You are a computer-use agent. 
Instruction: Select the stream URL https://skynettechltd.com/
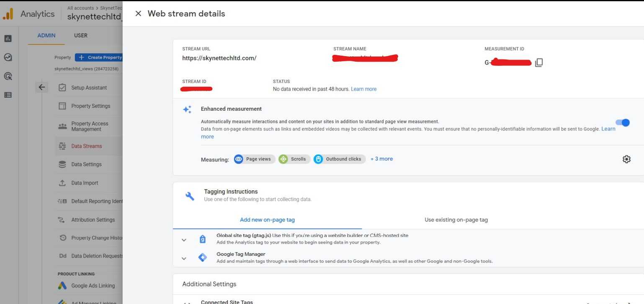(x=219, y=58)
